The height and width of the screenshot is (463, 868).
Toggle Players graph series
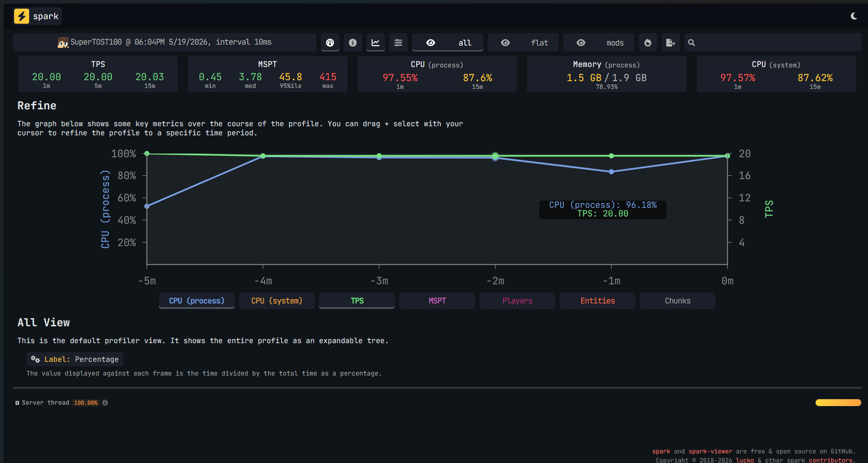517,301
